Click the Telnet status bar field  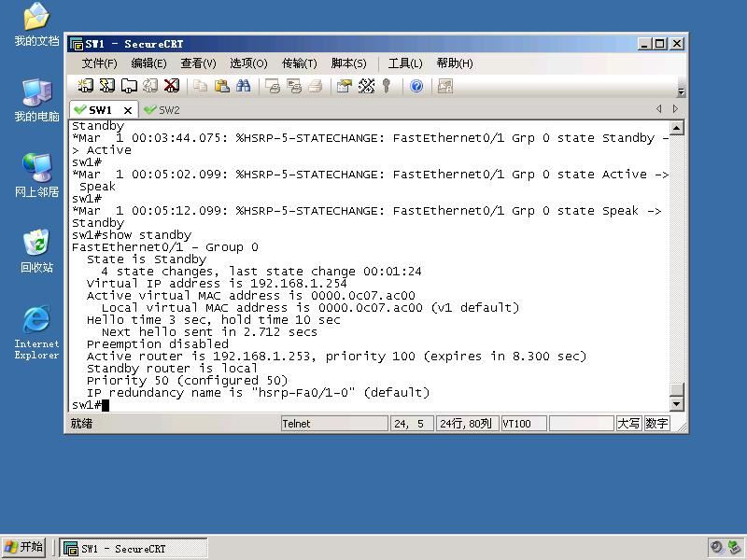[334, 424]
